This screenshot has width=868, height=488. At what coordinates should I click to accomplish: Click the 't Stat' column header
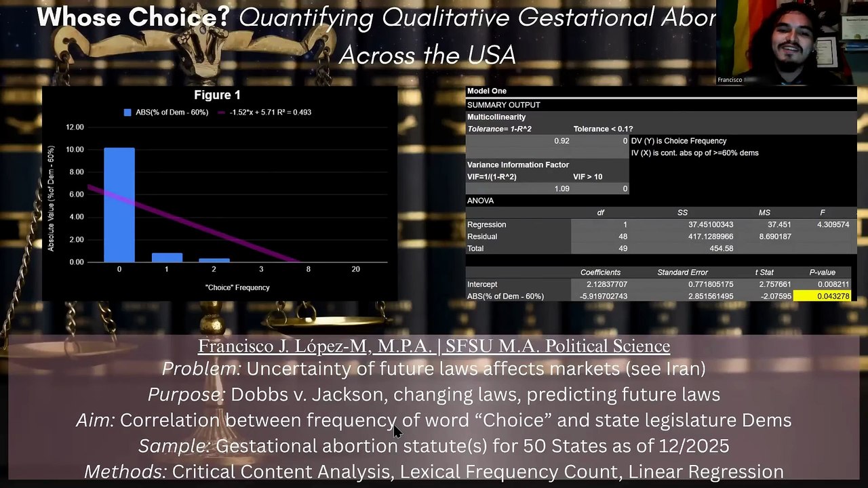(x=764, y=272)
